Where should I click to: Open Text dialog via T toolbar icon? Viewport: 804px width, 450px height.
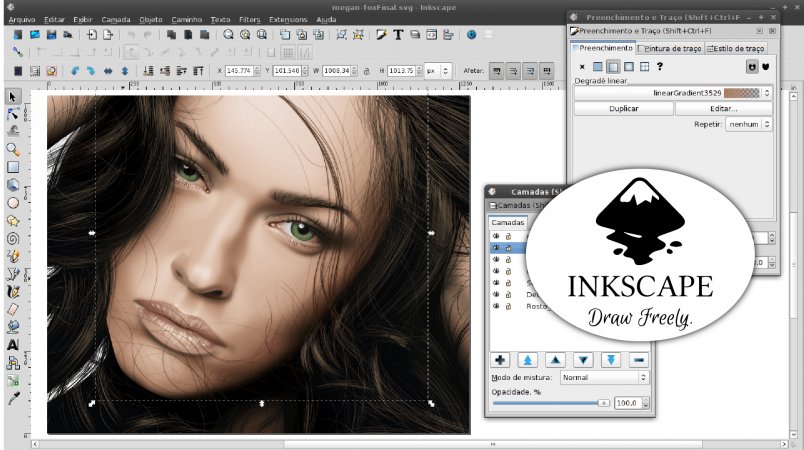[398, 35]
